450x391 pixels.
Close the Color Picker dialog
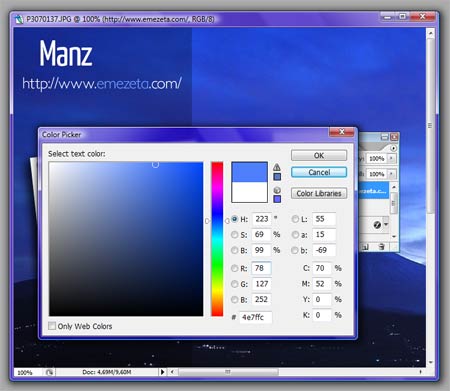click(x=342, y=132)
